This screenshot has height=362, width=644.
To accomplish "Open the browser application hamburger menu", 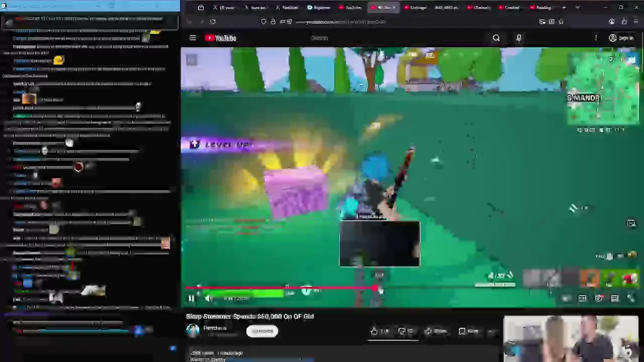I will click(x=636, y=22).
